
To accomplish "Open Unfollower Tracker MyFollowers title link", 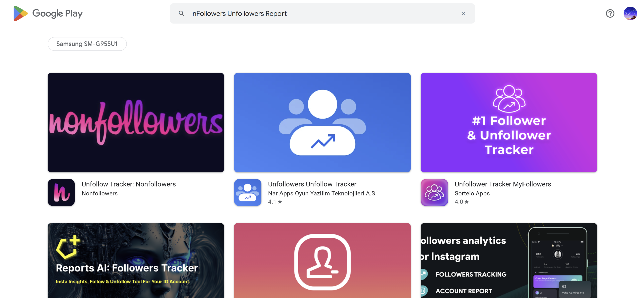I will 503,184.
